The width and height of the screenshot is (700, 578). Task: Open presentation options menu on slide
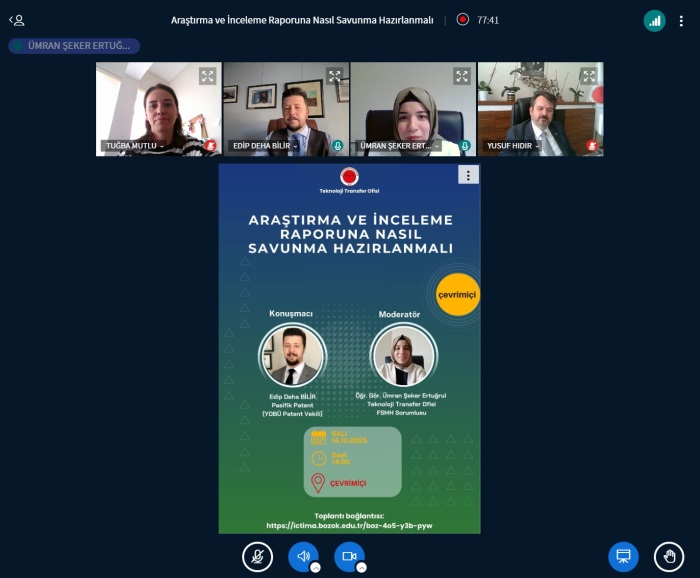467,175
